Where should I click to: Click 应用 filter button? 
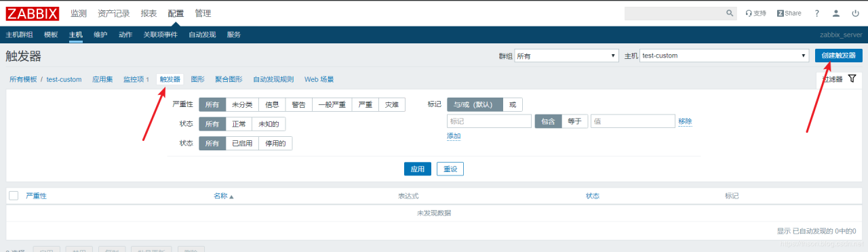pyautogui.click(x=417, y=169)
